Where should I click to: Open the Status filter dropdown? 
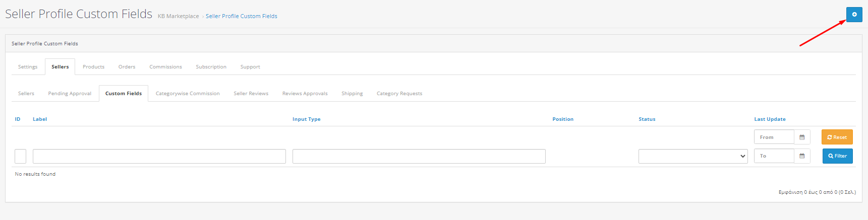click(693, 156)
